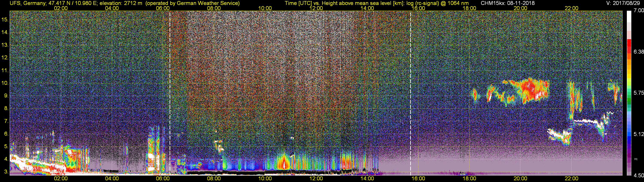Click the 15 km height axis label
This screenshot has height=182, width=644.
5,20
